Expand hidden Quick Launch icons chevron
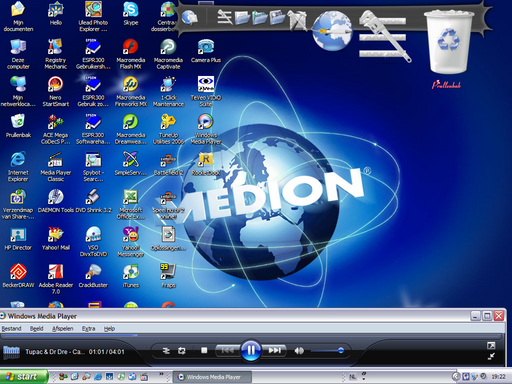Screen dimensions: 512x384 [161, 374]
